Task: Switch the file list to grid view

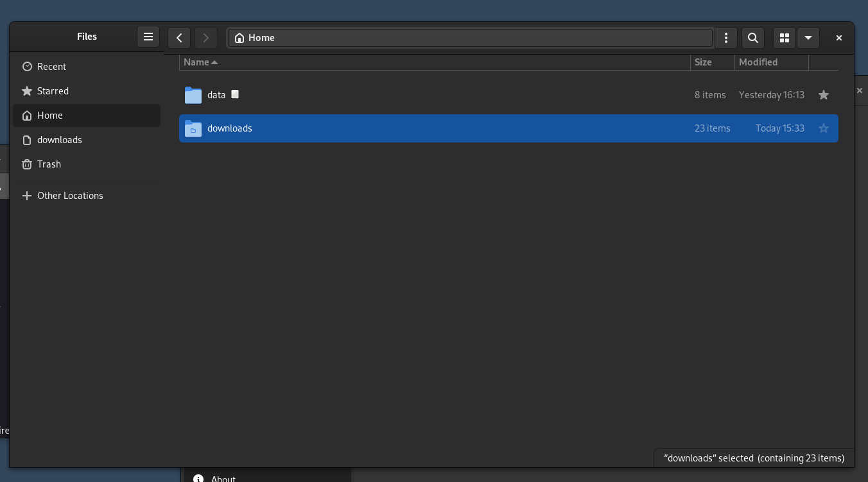Action: point(784,38)
